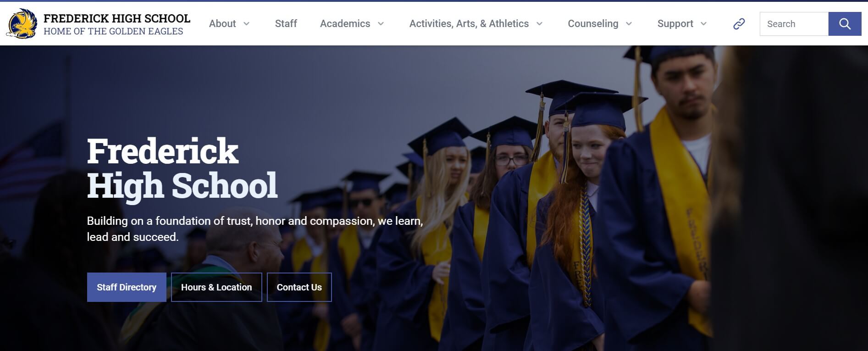Viewport: 868px width, 351px height.
Task: Click Home of the Golden Eagles tagline
Action: point(113,31)
